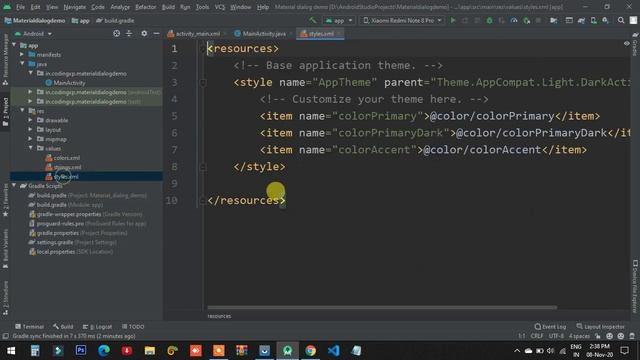Click the Make Project hammer icon
640x360 pixels.
(313, 20)
